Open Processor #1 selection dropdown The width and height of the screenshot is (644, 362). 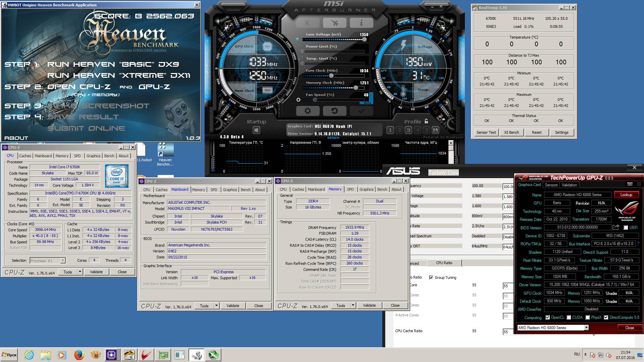(63, 260)
